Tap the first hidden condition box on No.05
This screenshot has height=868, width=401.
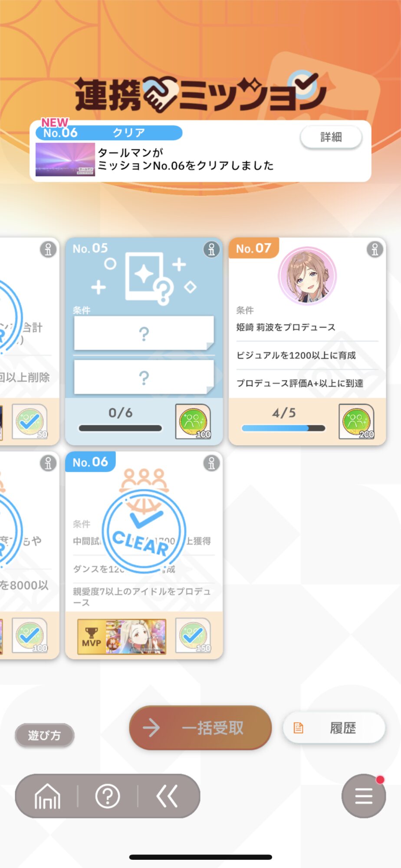point(144,333)
